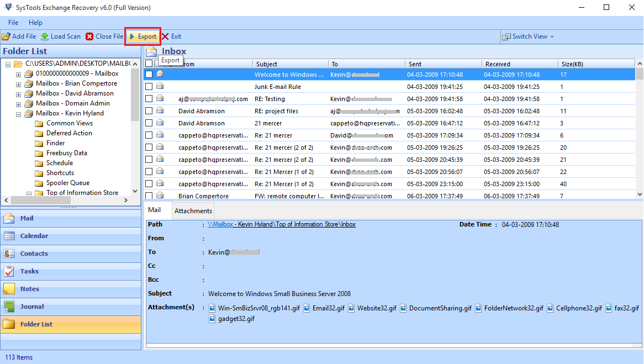Select the Shortcuts folder in the tree
The width and height of the screenshot is (644, 364).
[60, 173]
